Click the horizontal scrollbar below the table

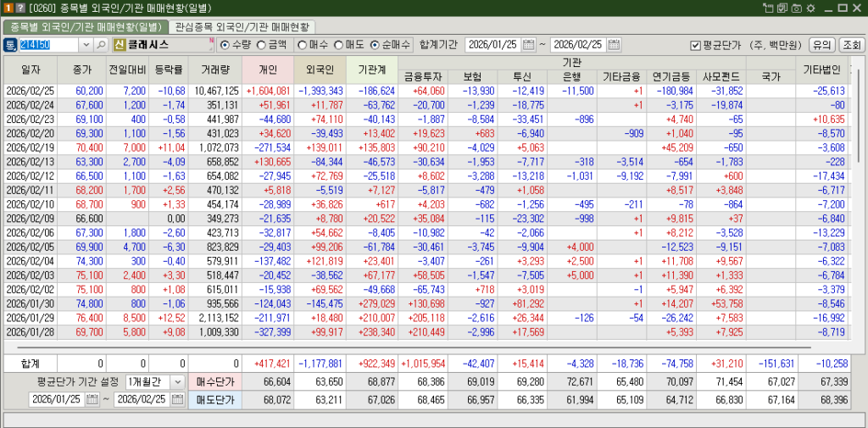pyautogui.click(x=414, y=347)
